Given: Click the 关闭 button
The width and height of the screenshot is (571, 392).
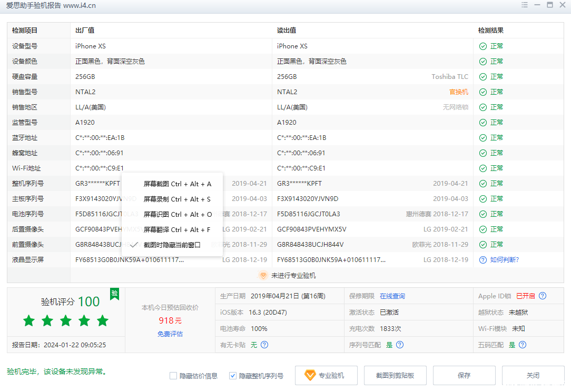Looking at the screenshot, I should coord(533,375).
